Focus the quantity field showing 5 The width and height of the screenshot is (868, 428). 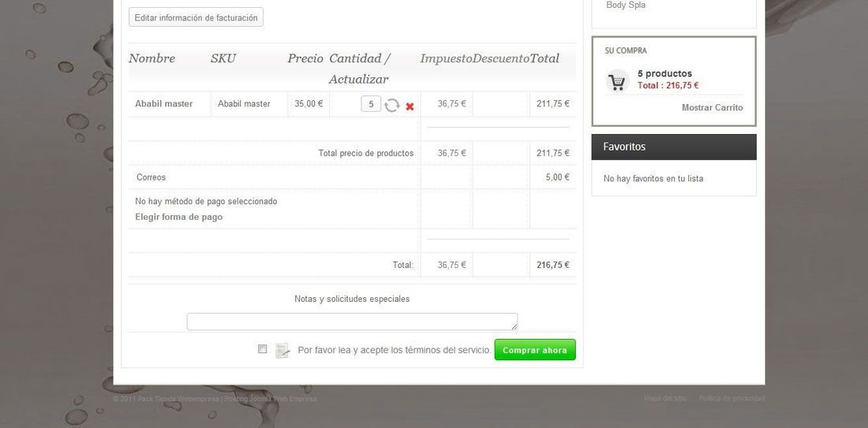371,104
